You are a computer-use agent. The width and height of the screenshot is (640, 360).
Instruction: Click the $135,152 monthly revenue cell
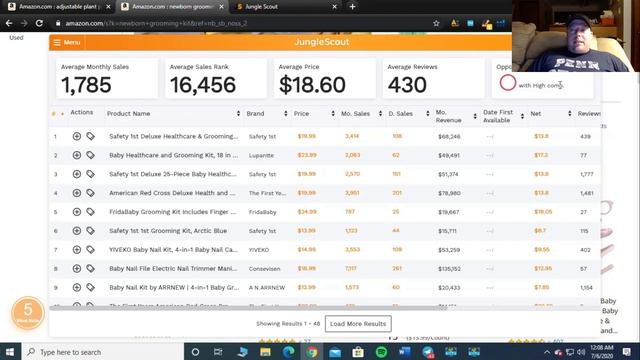(x=449, y=269)
